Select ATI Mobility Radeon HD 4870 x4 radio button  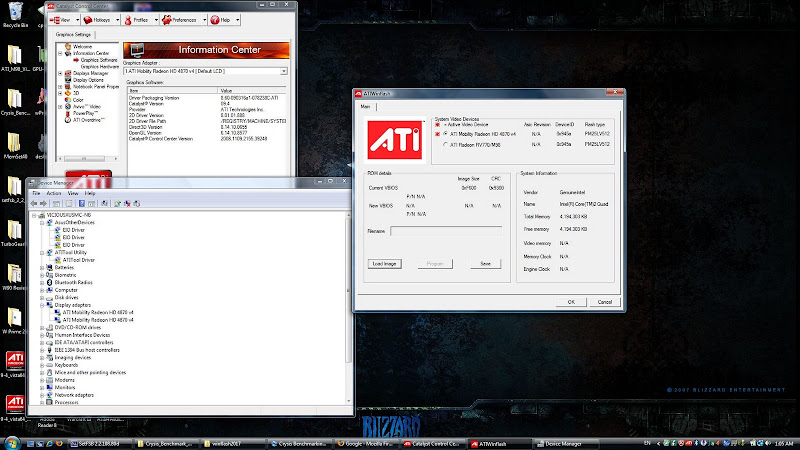(x=445, y=134)
